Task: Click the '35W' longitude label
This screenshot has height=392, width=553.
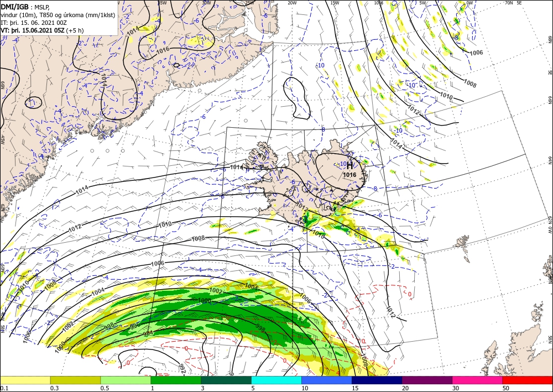Action: (162, 2)
